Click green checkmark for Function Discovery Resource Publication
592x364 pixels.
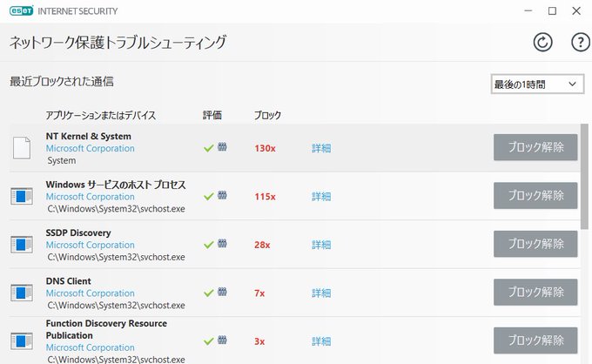[209, 341]
